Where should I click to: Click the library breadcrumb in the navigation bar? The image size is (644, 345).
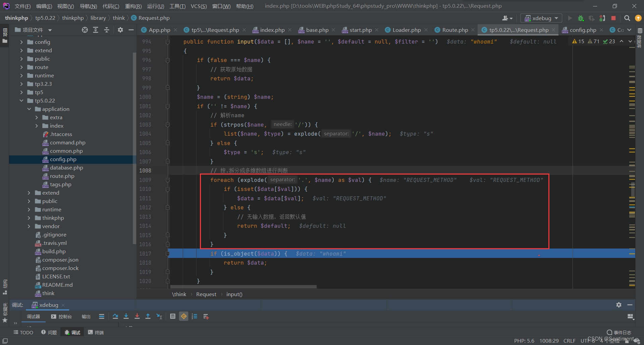pos(98,18)
